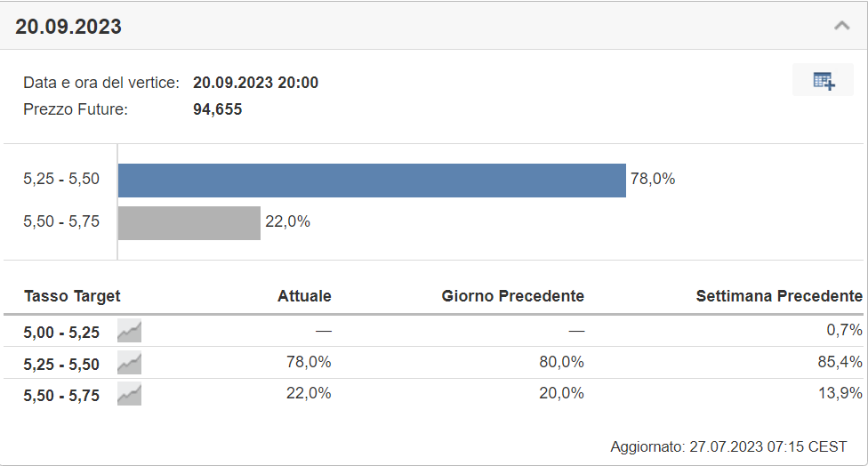Select the gray 22,0% probability bar
868x466 pixels.
(189, 223)
